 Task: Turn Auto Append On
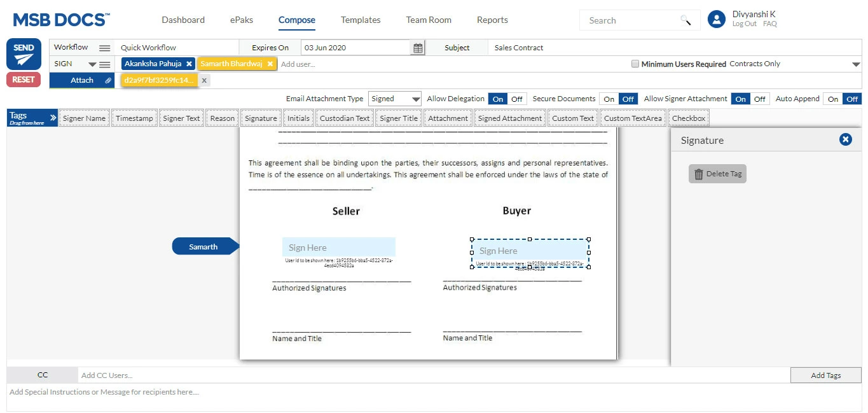point(833,99)
